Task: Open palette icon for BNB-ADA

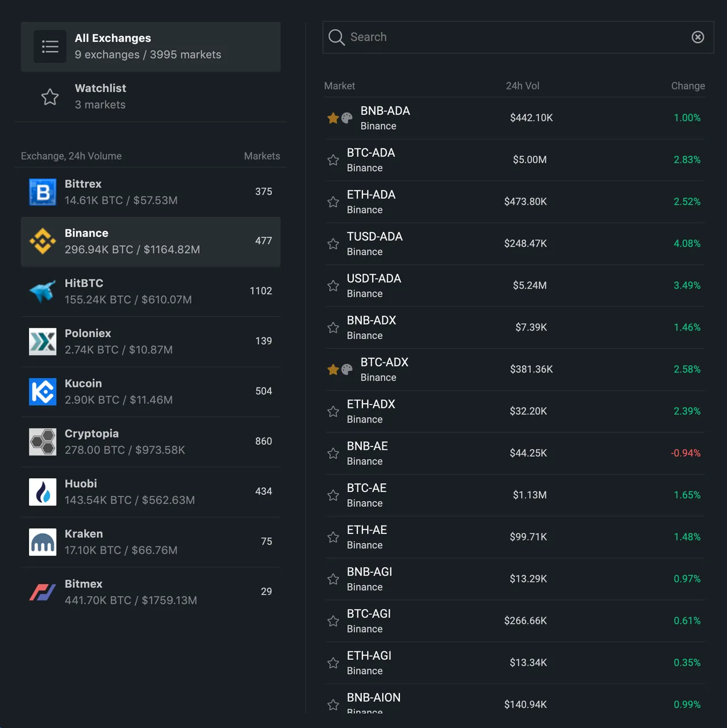Action: click(x=347, y=118)
